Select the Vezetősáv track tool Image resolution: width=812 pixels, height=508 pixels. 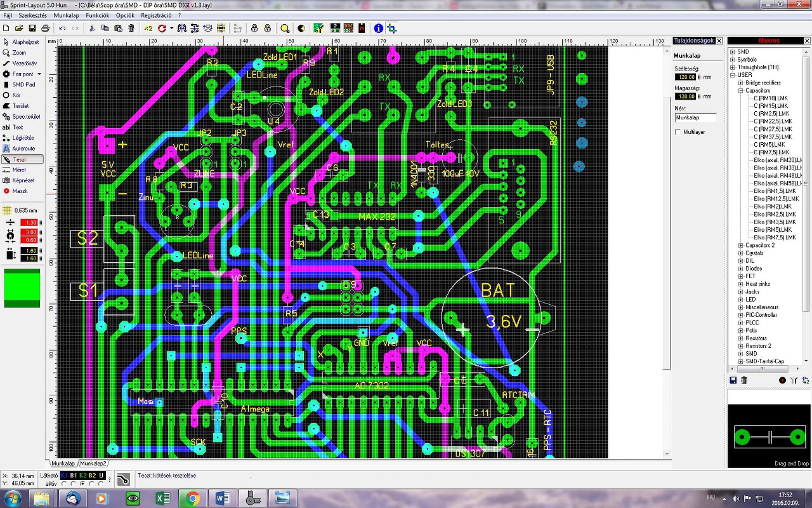click(22, 63)
